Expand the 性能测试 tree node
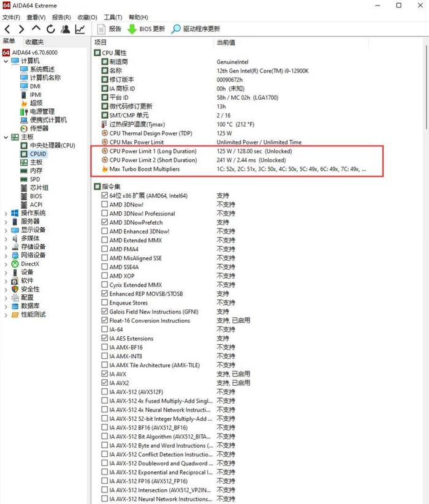Image resolution: width=429 pixels, height=504 pixels. [6, 315]
